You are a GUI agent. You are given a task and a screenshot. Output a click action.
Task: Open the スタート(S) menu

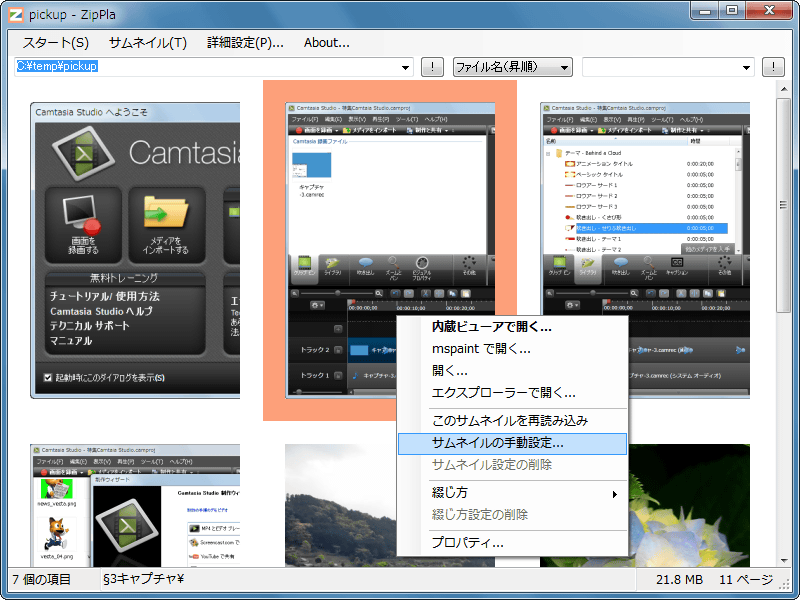56,43
